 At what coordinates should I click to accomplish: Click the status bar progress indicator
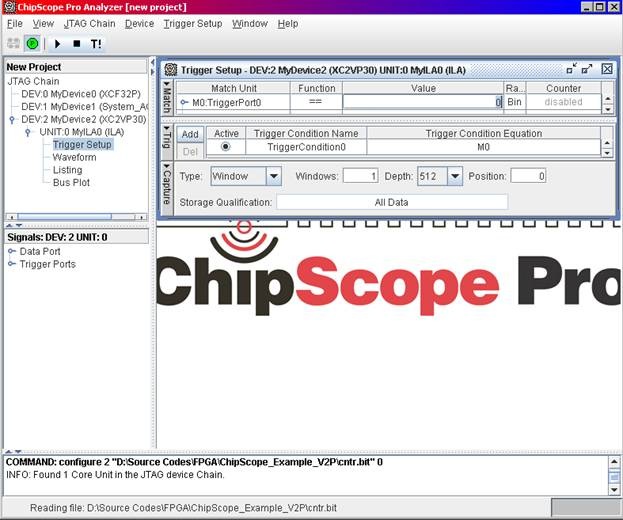(586, 507)
